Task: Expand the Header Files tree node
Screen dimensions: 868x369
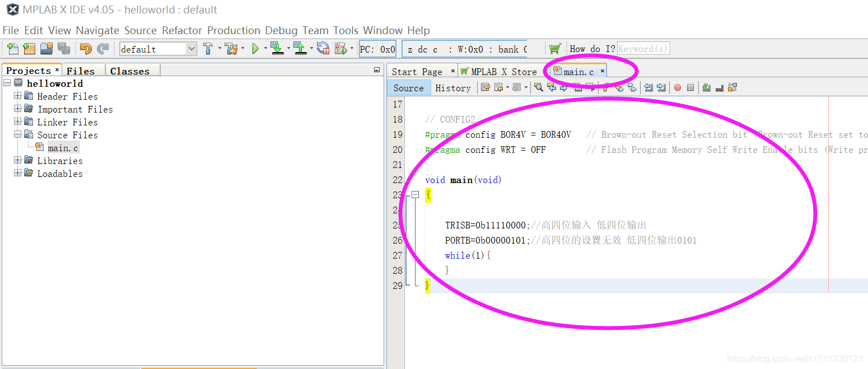Action: click(18, 96)
